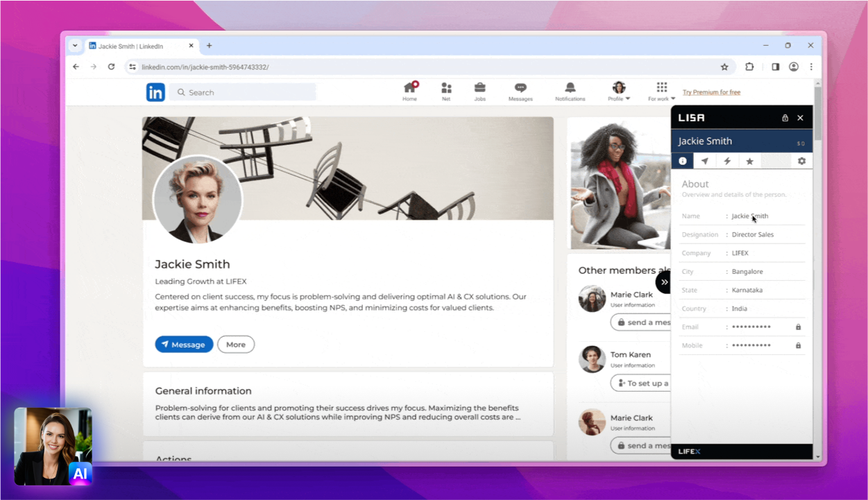This screenshot has width=868, height=500.
Task: Click Tom Karen's avatar
Action: coord(592,359)
